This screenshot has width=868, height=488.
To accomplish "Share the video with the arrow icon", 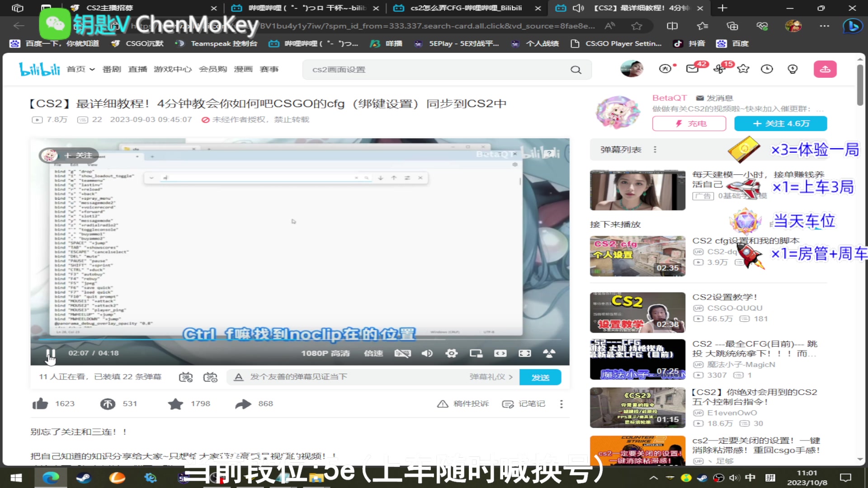I will [x=243, y=404].
